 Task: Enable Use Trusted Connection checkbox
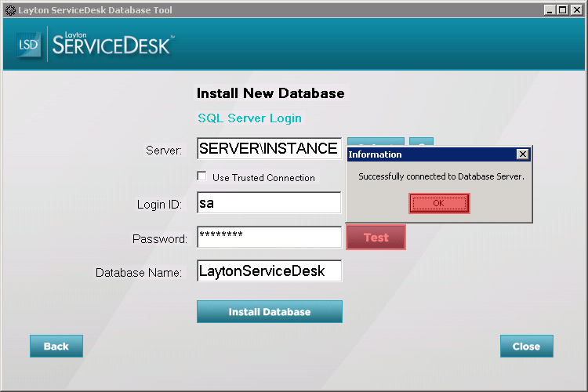pyautogui.click(x=201, y=176)
